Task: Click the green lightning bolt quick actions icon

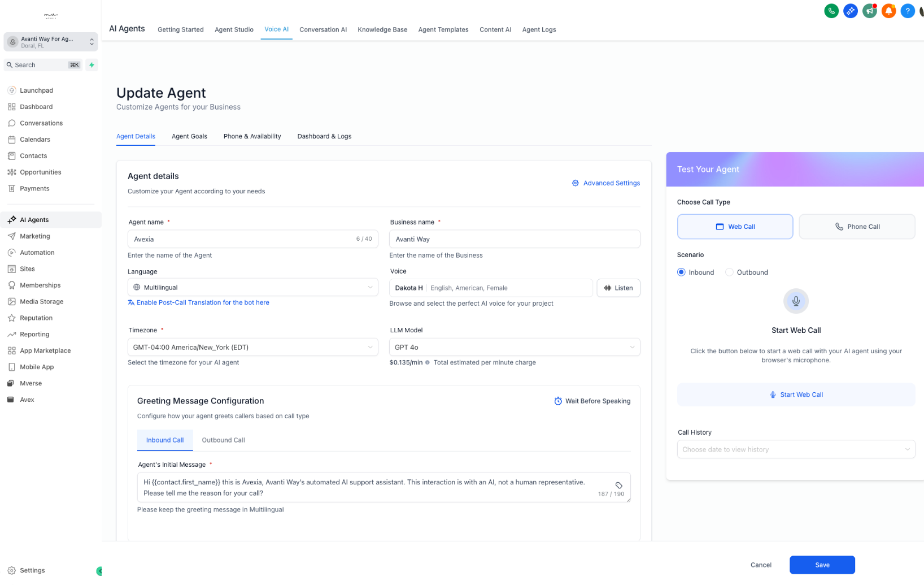Action: [91, 65]
